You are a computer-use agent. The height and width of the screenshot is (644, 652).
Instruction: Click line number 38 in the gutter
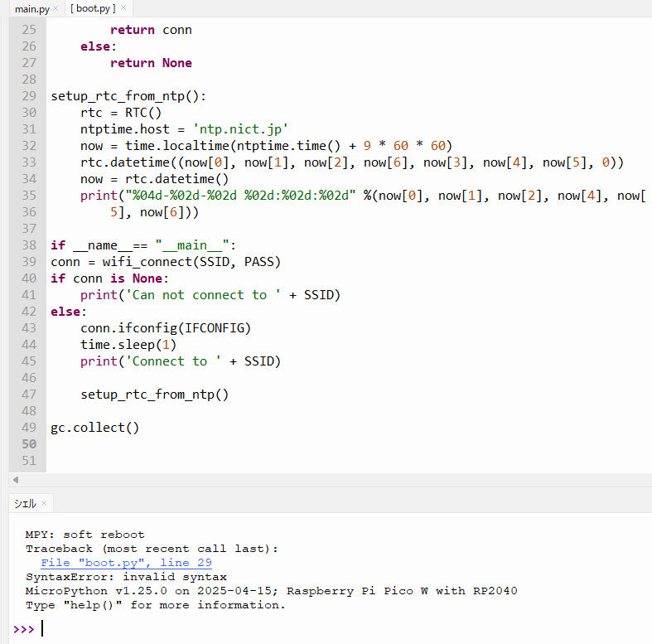pos(29,245)
